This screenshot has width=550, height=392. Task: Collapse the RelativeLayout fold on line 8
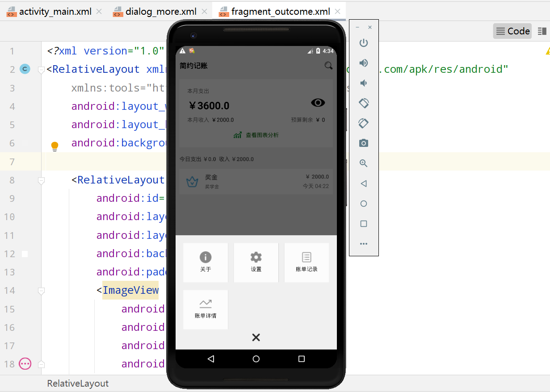[x=41, y=180]
